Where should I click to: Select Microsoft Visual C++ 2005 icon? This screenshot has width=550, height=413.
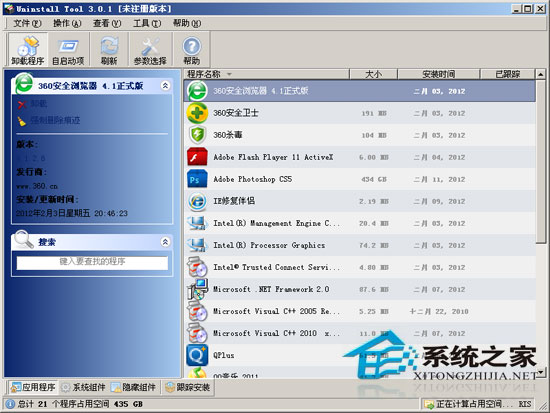tap(197, 311)
